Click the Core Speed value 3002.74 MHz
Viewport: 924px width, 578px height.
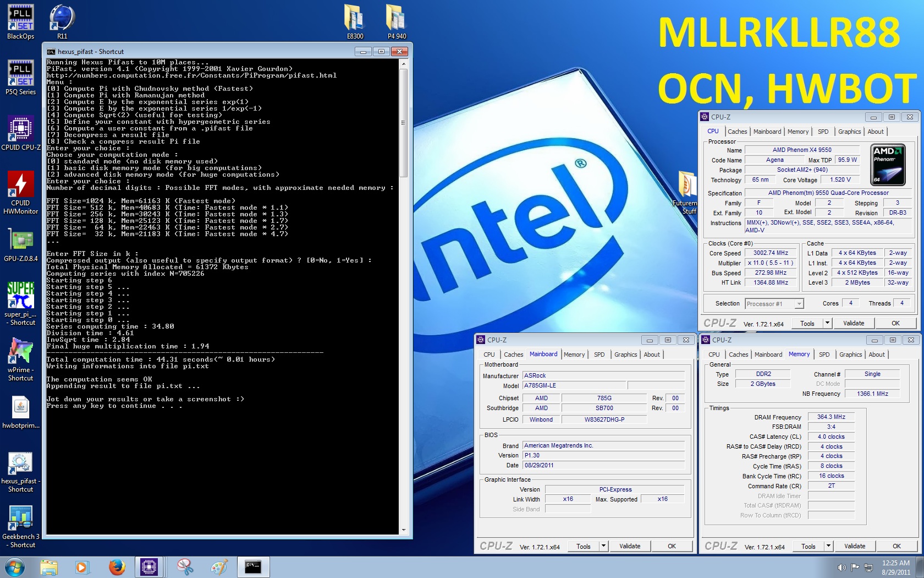771,253
